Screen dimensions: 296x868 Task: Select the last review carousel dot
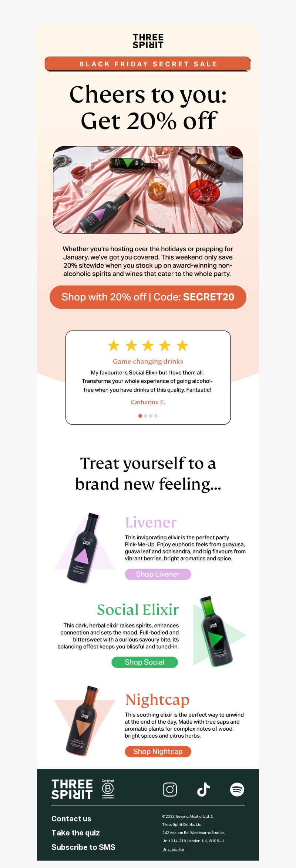pos(156,416)
